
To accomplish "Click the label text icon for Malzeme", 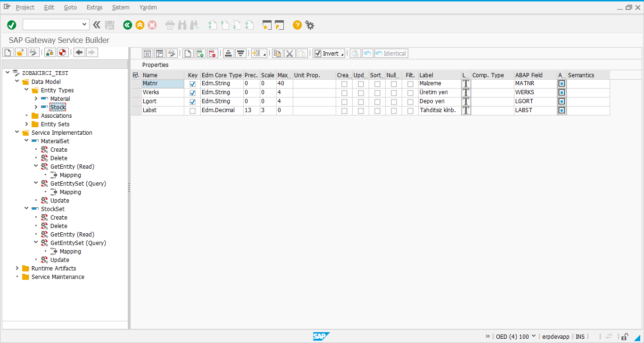I will click(466, 83).
